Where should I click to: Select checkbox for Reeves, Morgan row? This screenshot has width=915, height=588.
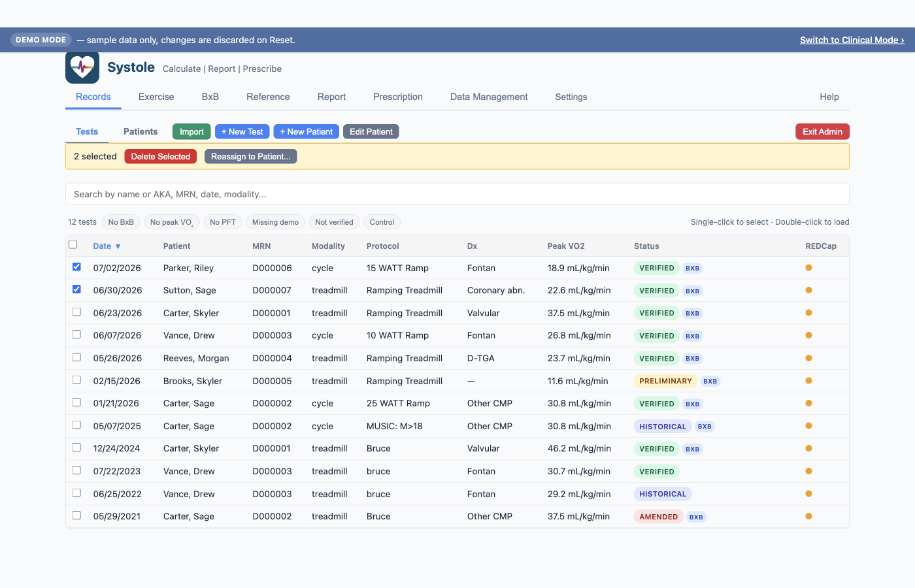pyautogui.click(x=76, y=357)
